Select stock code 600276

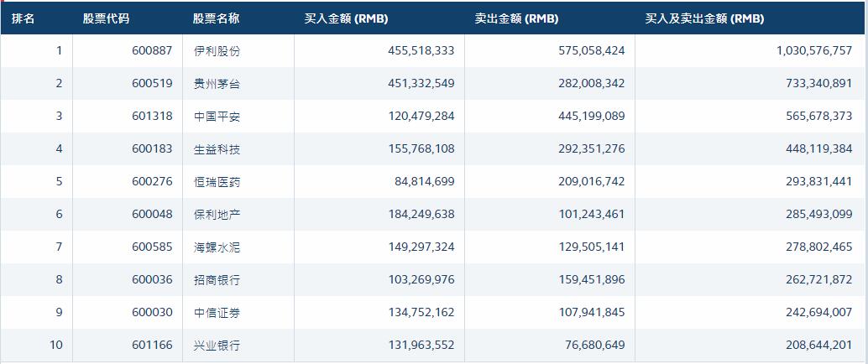coord(152,181)
